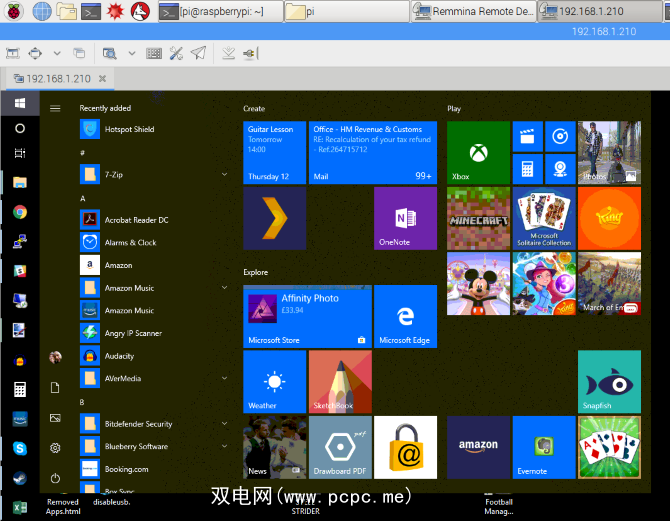Launch the OneNote tile
670x521 pixels.
[405, 218]
